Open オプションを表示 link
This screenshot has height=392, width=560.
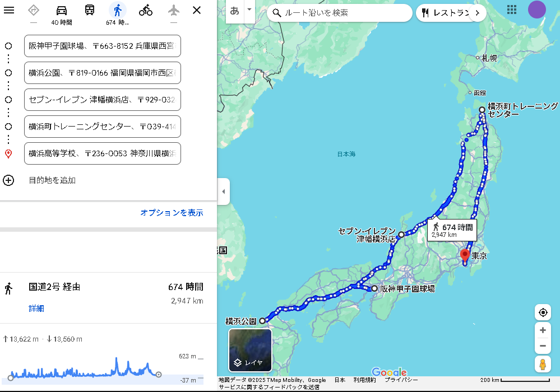pyautogui.click(x=172, y=213)
